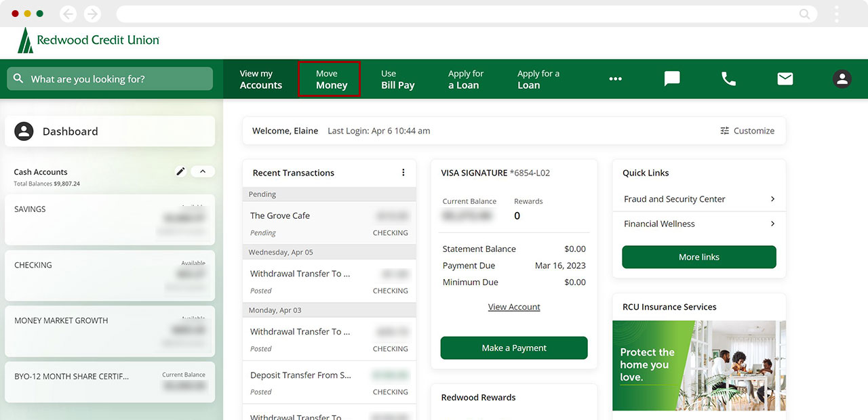Click the View Account link

pos(514,307)
